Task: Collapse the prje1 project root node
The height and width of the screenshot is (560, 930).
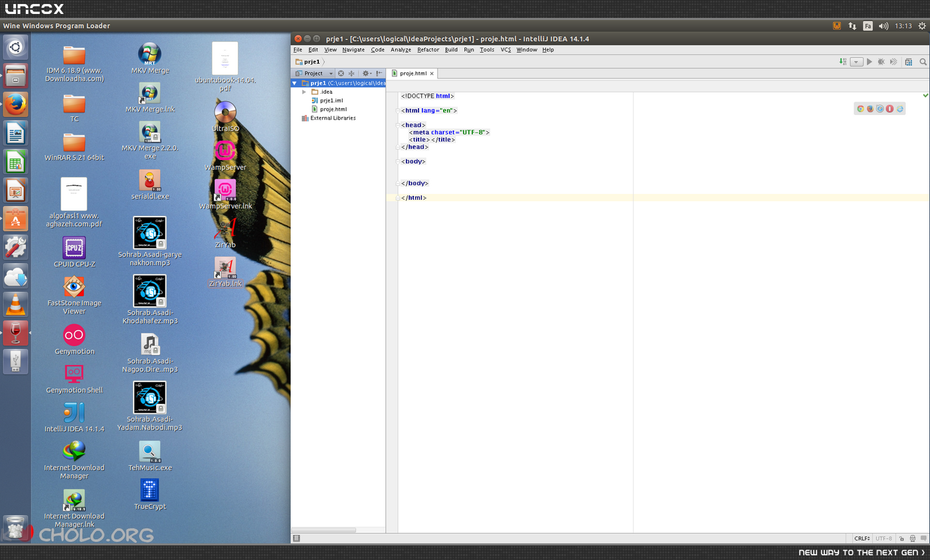Action: point(294,83)
